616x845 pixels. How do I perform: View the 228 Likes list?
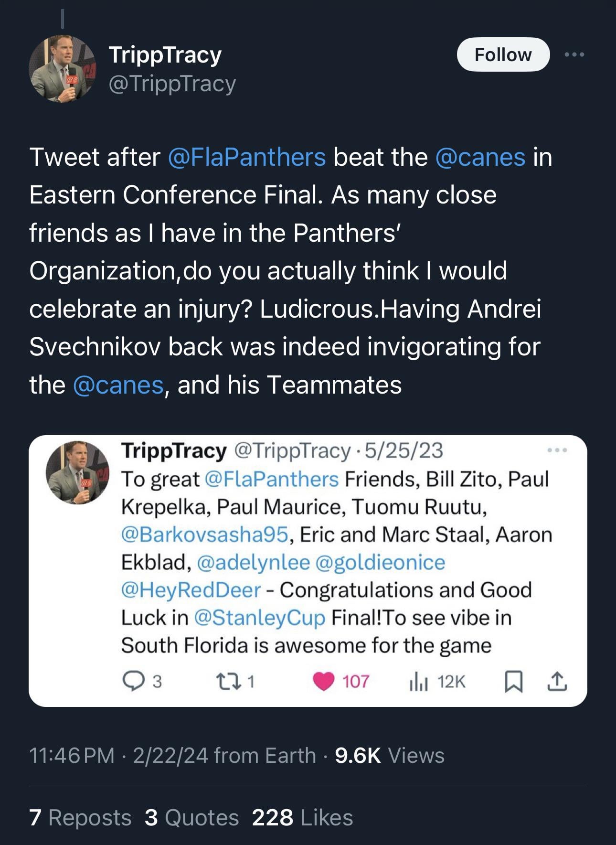click(x=302, y=817)
